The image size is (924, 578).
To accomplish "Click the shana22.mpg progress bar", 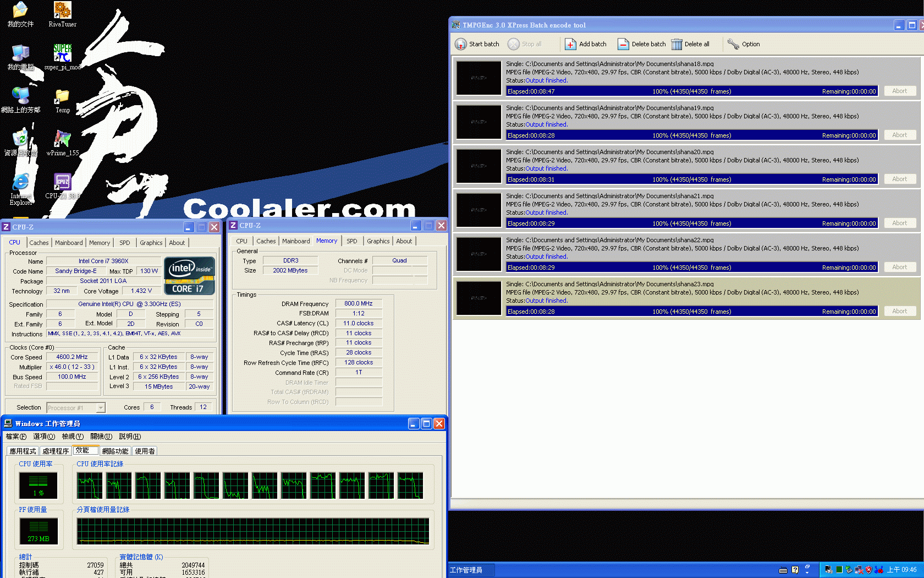I will point(692,268).
